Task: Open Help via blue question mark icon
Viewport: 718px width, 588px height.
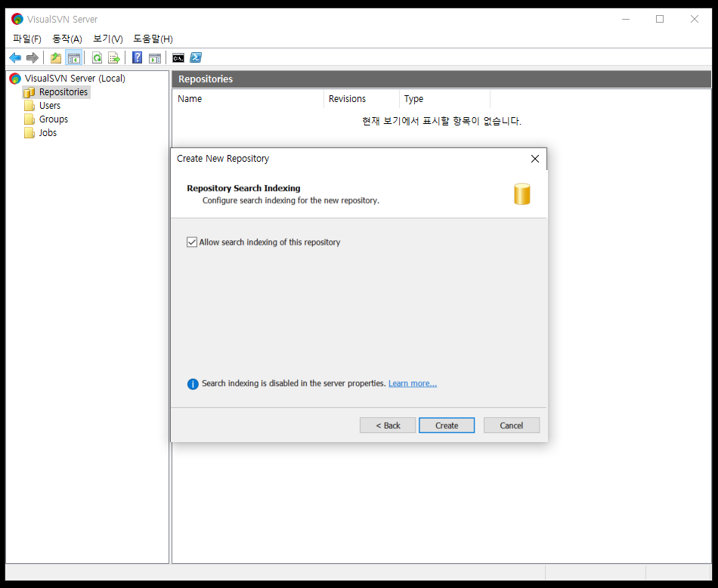Action: (x=137, y=57)
